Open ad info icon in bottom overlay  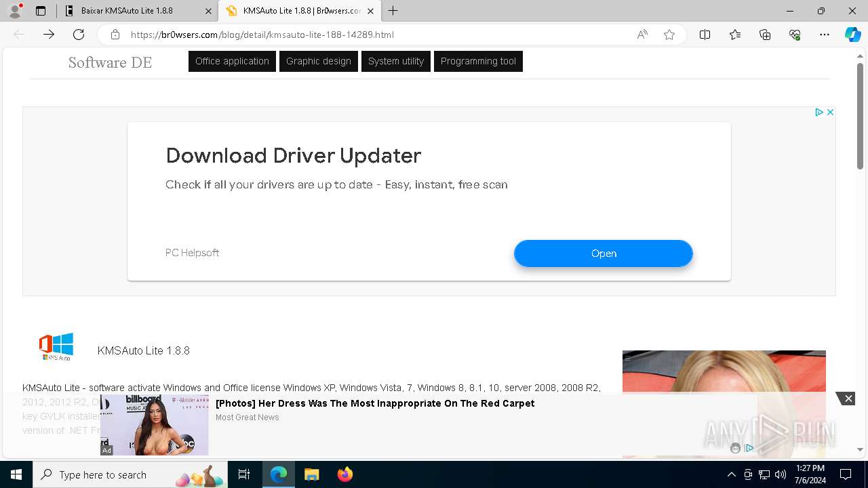point(749,448)
